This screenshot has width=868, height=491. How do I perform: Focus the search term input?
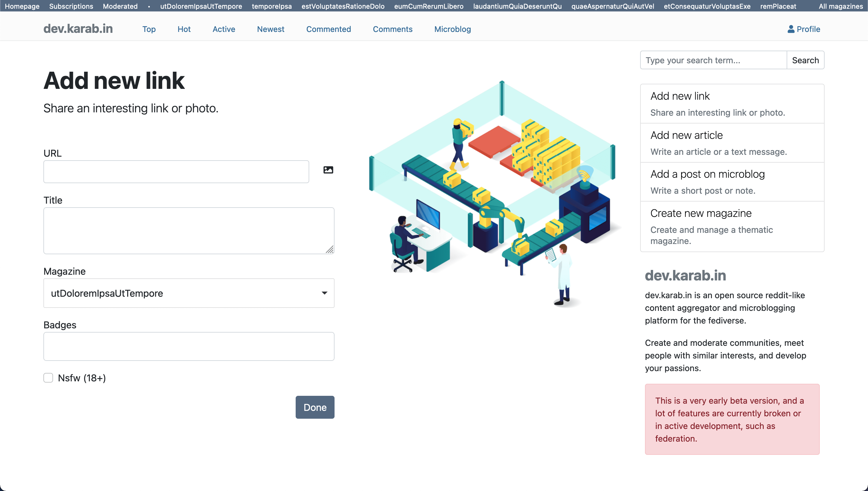click(x=713, y=60)
